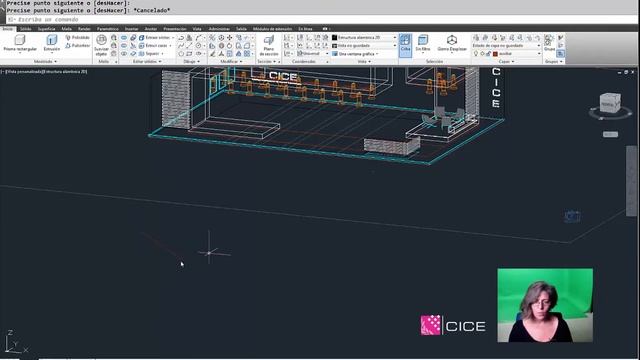Click the vertical scrollbar on the right
This screenshot has width=640, height=360.
coord(631,180)
